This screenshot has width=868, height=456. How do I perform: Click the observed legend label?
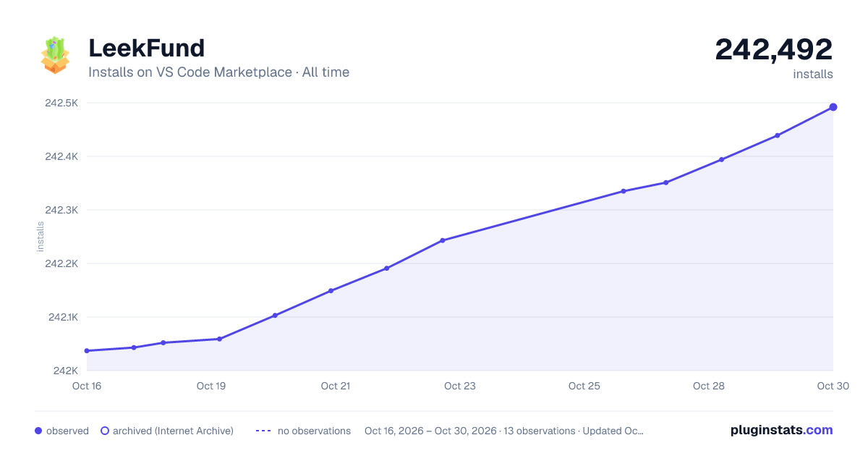pyautogui.click(x=67, y=431)
